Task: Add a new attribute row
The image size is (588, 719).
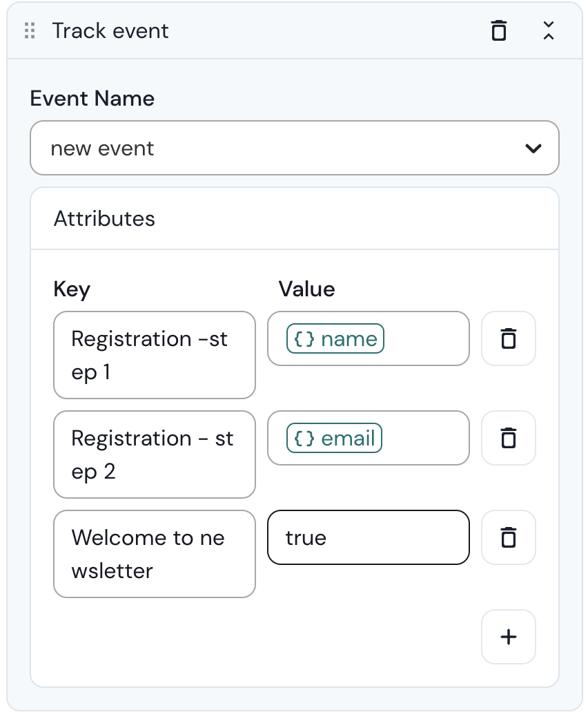Action: pos(508,637)
